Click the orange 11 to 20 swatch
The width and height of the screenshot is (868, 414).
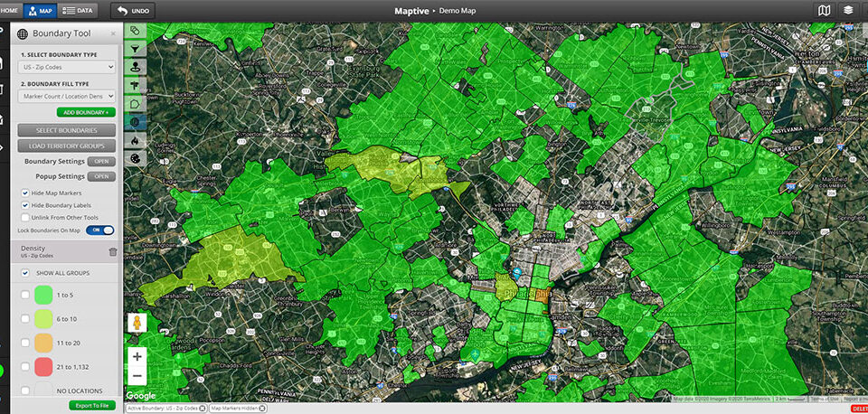(x=43, y=343)
